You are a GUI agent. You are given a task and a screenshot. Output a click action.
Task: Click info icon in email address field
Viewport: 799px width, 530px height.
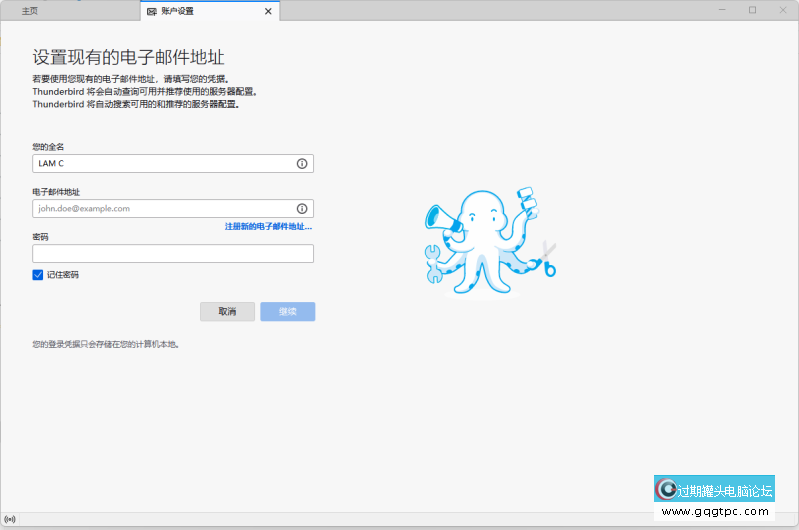302,208
